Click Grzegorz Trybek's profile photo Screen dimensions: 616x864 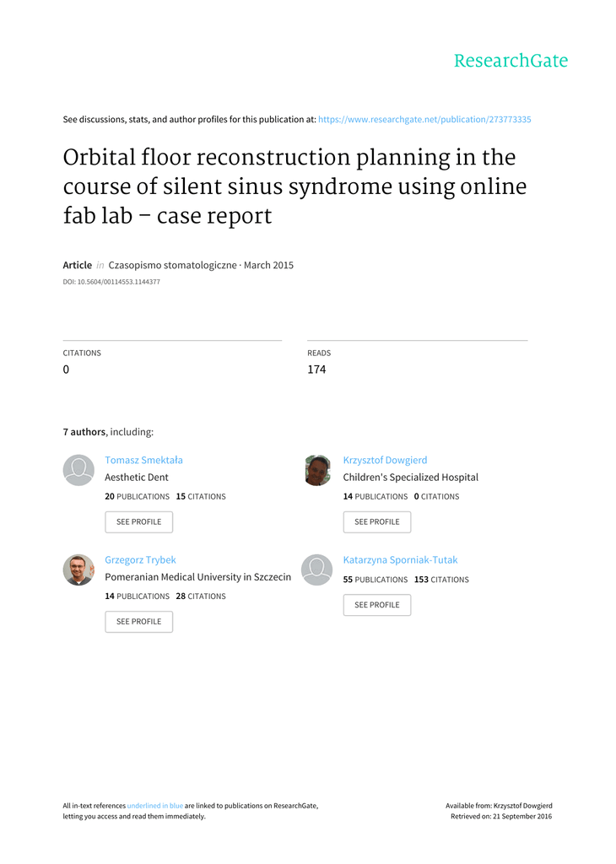(x=78, y=570)
